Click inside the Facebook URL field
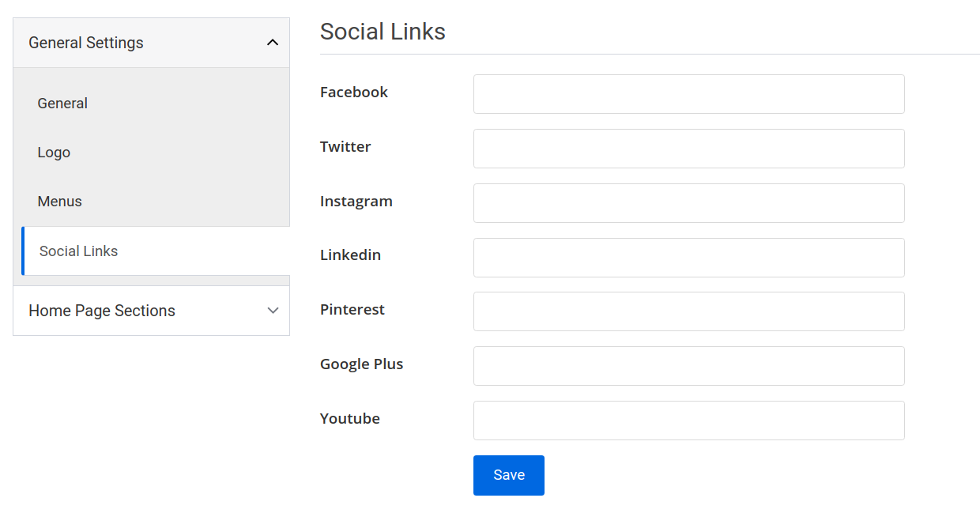Viewport: 980px width, 513px height. 688,93
